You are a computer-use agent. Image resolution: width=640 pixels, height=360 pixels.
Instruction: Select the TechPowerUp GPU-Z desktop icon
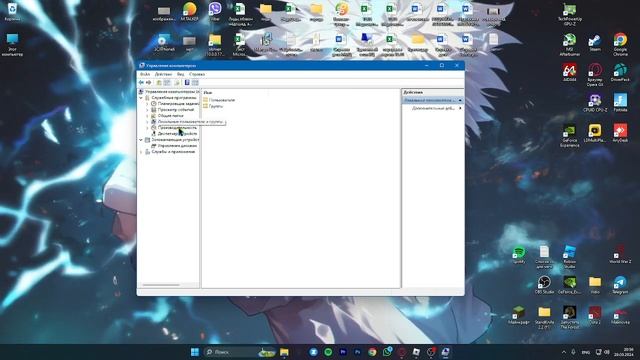click(x=569, y=14)
